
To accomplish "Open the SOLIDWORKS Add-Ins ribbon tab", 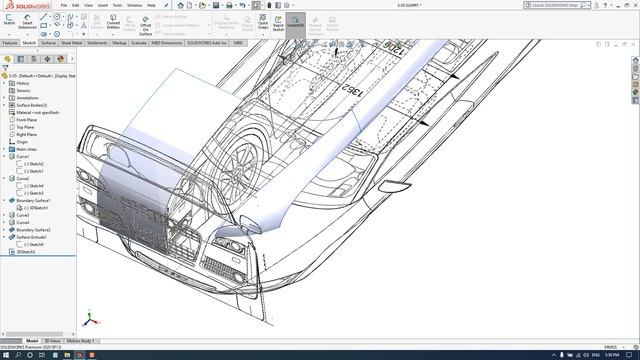I will (207, 43).
